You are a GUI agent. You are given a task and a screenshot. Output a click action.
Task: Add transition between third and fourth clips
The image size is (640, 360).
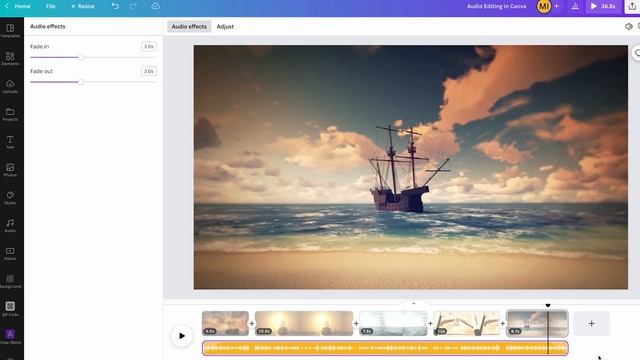pyautogui.click(x=430, y=323)
